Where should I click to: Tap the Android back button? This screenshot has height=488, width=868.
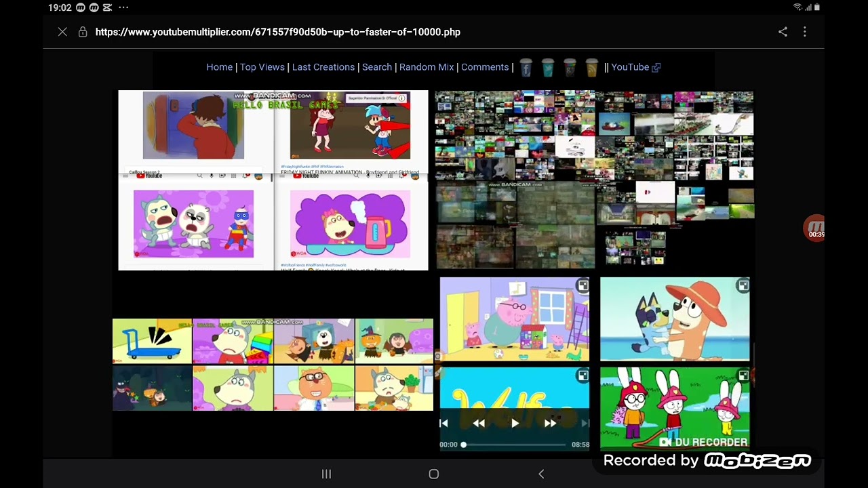[541, 474]
